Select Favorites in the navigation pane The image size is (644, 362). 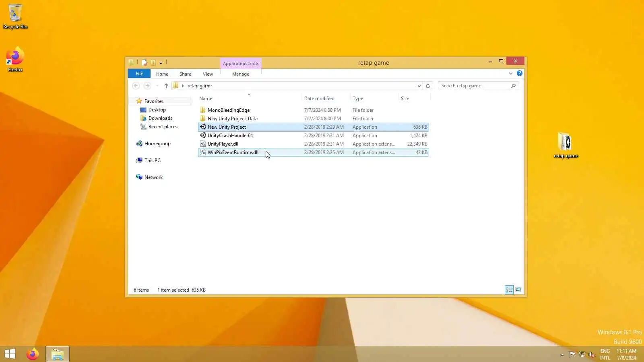pos(154,101)
